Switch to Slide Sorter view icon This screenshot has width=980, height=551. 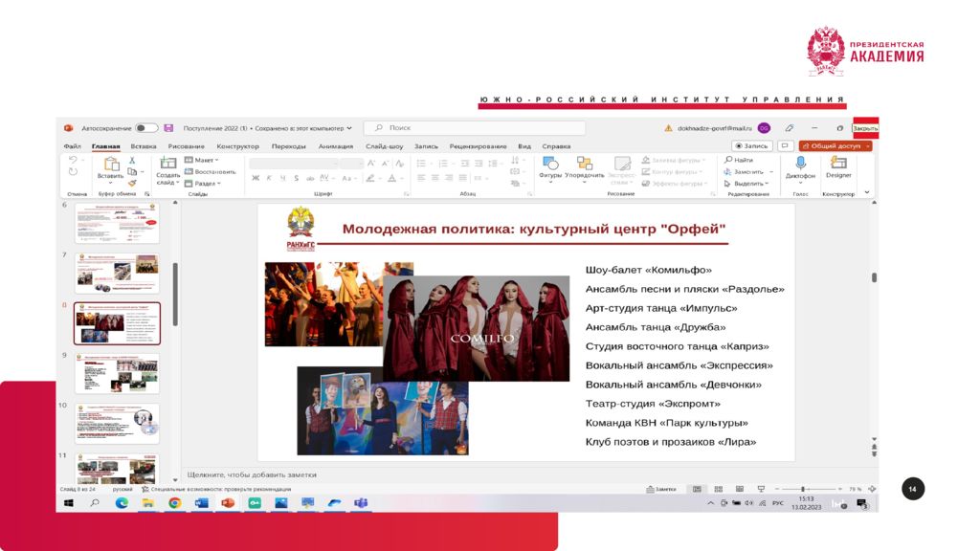point(718,489)
